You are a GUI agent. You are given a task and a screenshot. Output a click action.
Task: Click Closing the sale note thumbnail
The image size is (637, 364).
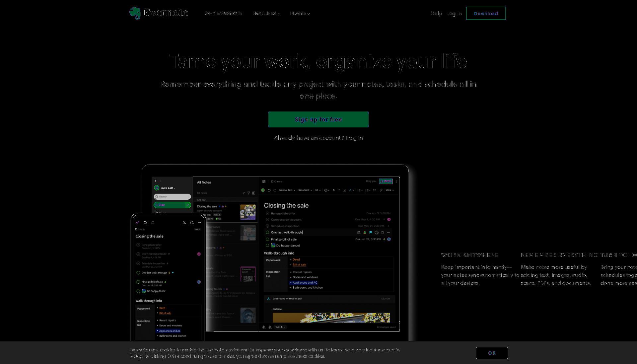point(248,212)
